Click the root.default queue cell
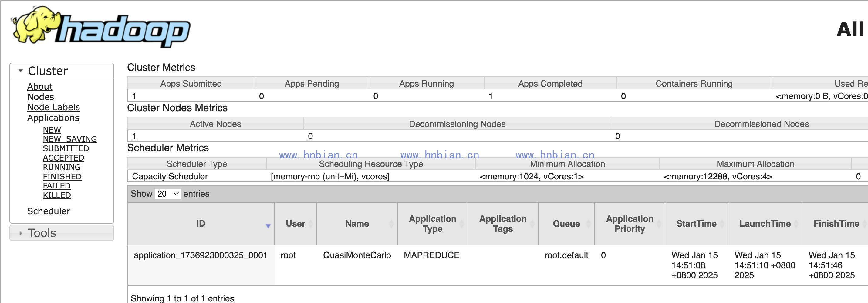Viewport: 868px width, 303px height. point(566,255)
